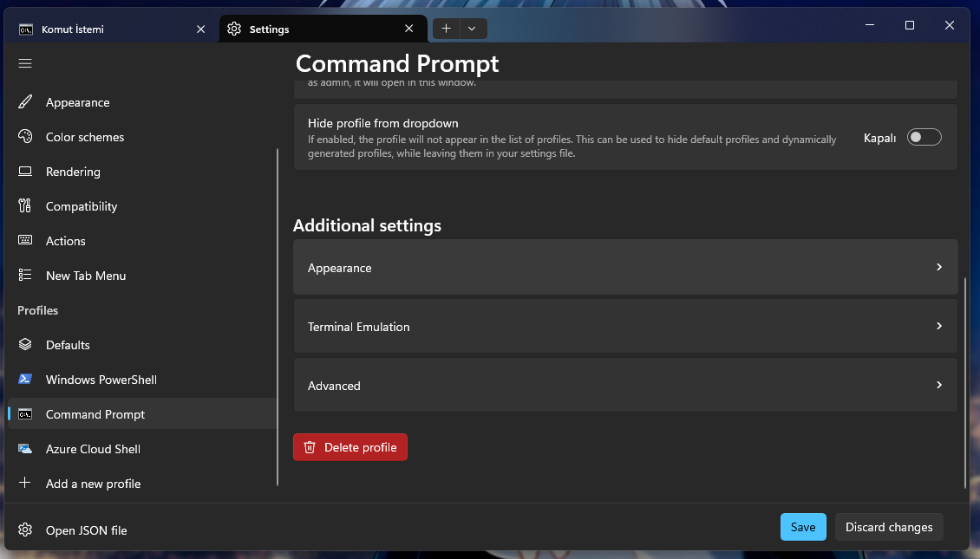This screenshot has width=980, height=559.
Task: Click Discard changes button
Action: 889,527
